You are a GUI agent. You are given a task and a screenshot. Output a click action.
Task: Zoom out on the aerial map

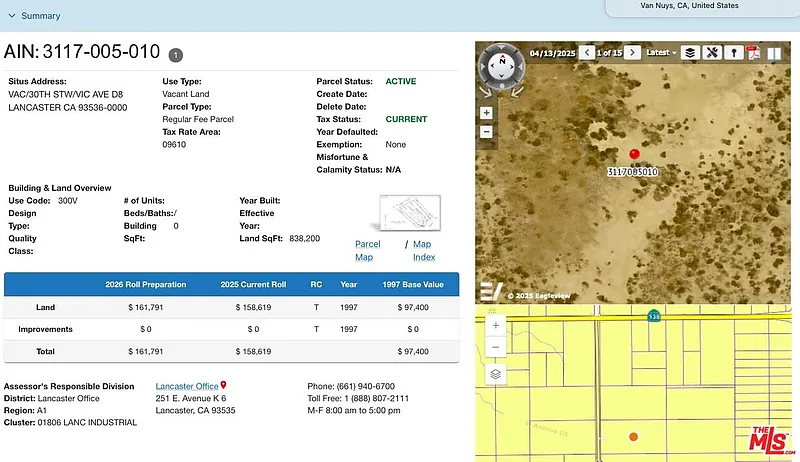tap(486, 131)
